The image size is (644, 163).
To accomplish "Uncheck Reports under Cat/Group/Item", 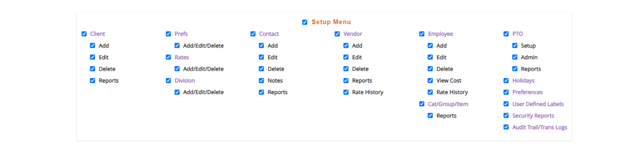I will click(430, 115).
